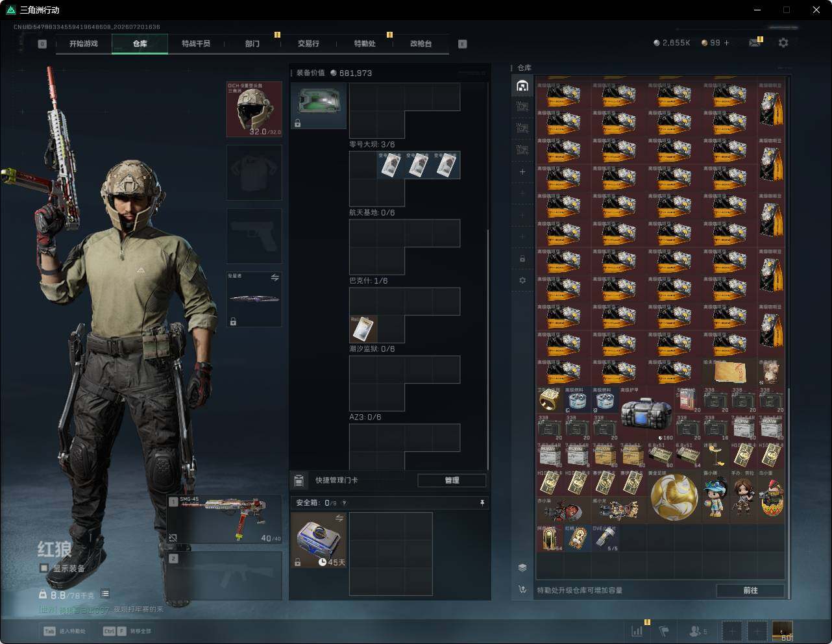Click the stash sidebar lock icon
Viewport: 832px width, 644px height.
coord(522,259)
